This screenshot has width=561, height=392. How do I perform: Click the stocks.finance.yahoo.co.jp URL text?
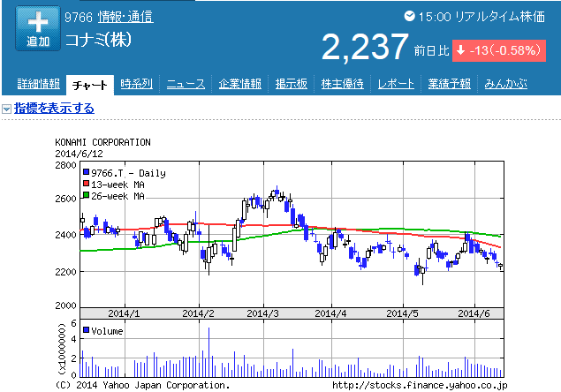click(x=420, y=385)
